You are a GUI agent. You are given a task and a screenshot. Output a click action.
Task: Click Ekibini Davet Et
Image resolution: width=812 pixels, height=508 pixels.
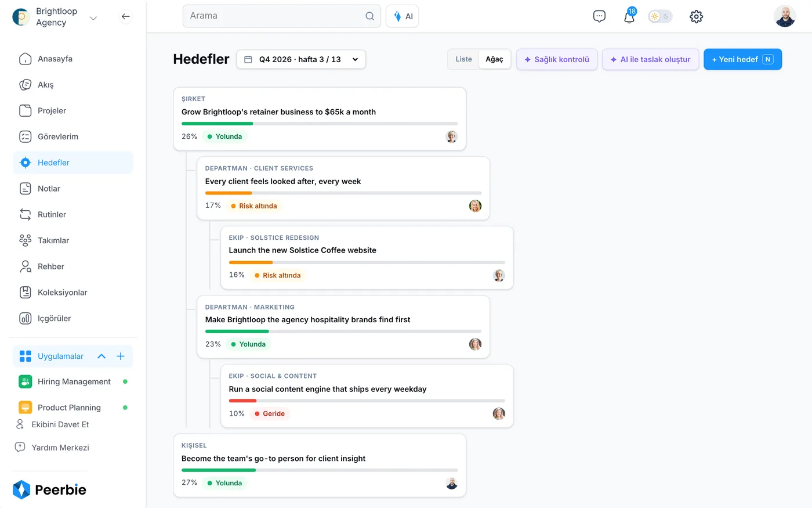click(53, 424)
